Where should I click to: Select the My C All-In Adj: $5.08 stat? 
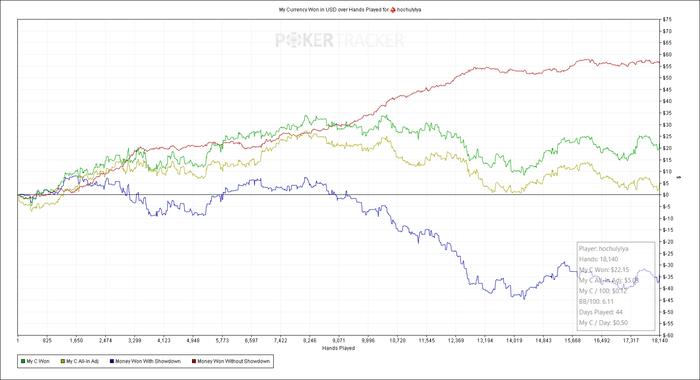point(609,280)
